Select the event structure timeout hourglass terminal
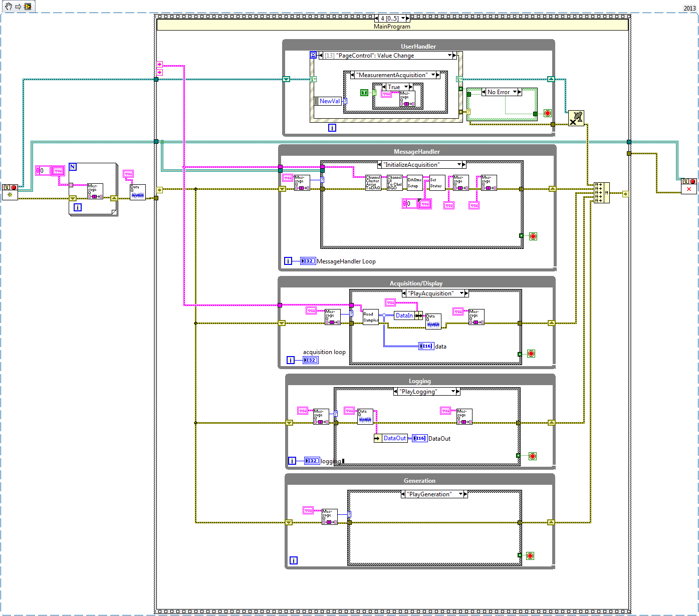The height and width of the screenshot is (616, 699). pyautogui.click(x=313, y=55)
